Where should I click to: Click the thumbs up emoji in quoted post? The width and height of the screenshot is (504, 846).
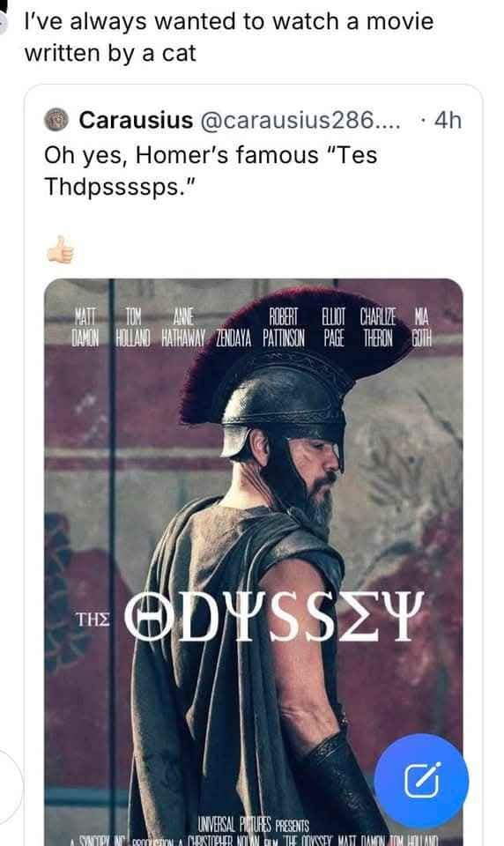pos(60,249)
